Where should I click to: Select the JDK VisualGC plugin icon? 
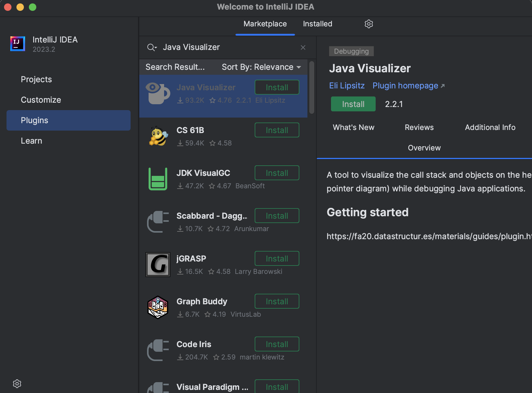click(x=158, y=179)
